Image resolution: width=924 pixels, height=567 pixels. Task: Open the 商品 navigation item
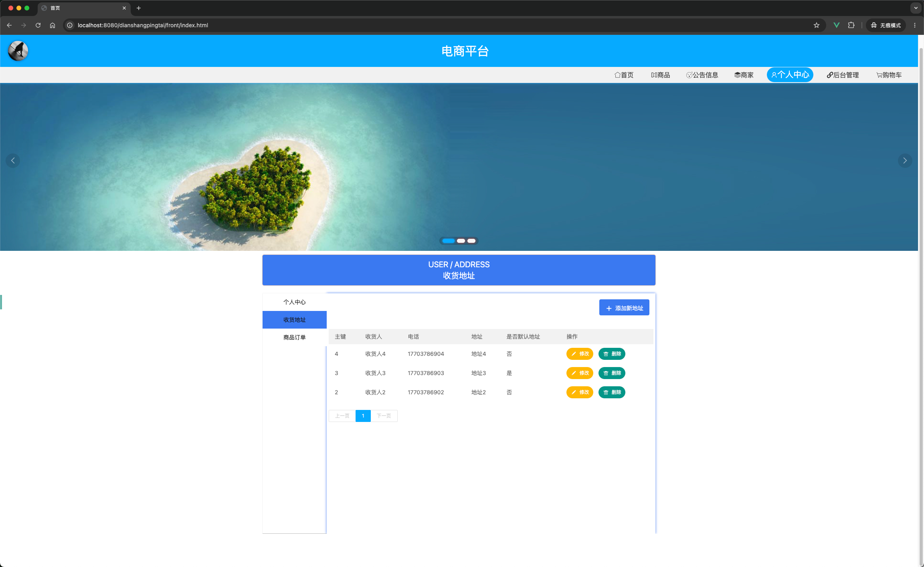coord(661,75)
